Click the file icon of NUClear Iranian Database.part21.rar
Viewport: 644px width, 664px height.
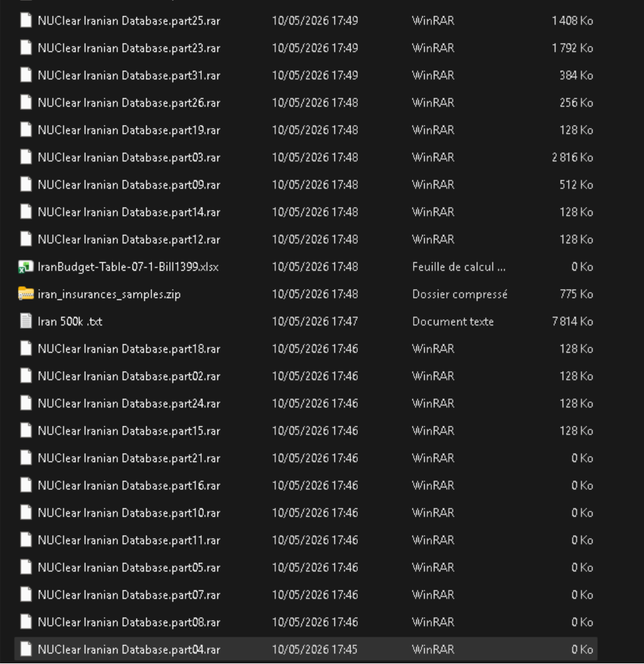coord(26,458)
